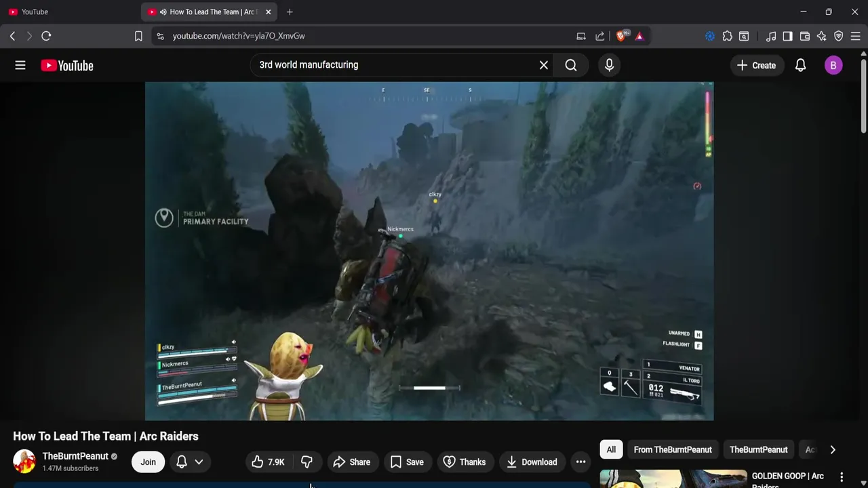
Task: Download the video
Action: point(532,462)
